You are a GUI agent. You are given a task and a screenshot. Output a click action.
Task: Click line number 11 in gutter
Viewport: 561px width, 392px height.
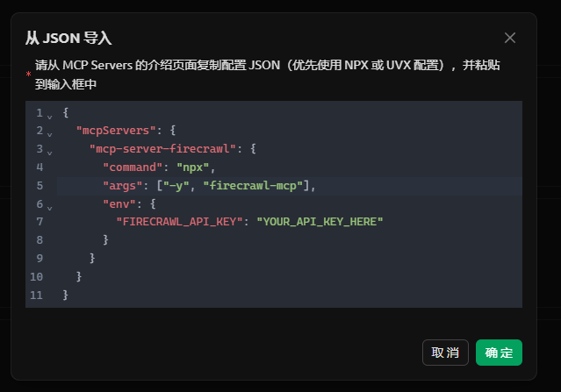click(37, 296)
